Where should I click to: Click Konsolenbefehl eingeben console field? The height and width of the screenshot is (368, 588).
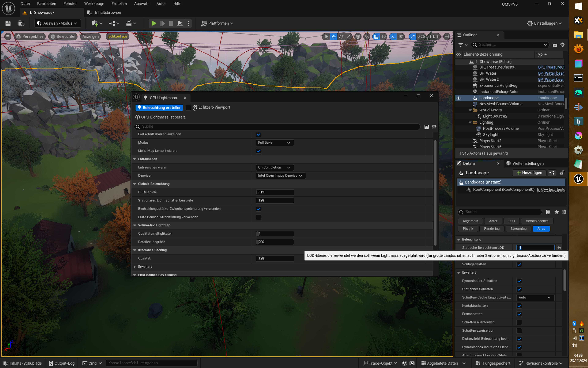151,363
